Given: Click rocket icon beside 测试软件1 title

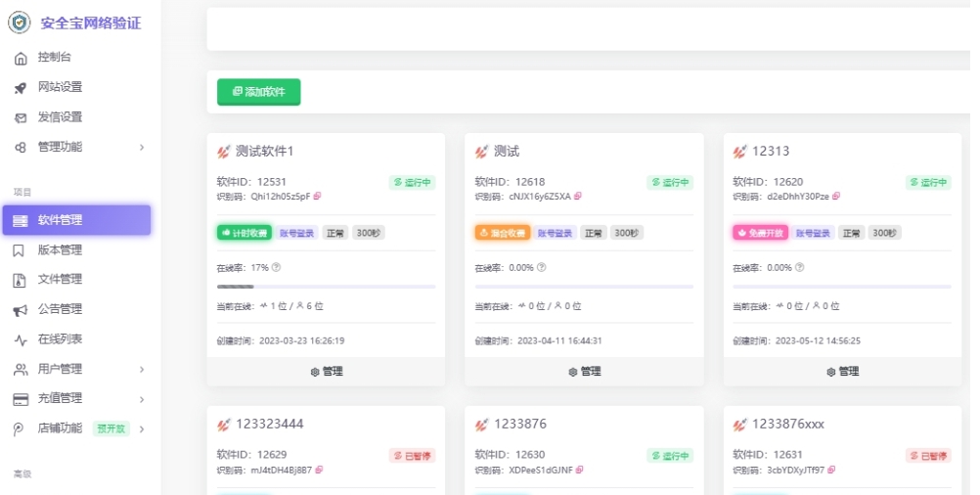Looking at the screenshot, I should point(224,152).
